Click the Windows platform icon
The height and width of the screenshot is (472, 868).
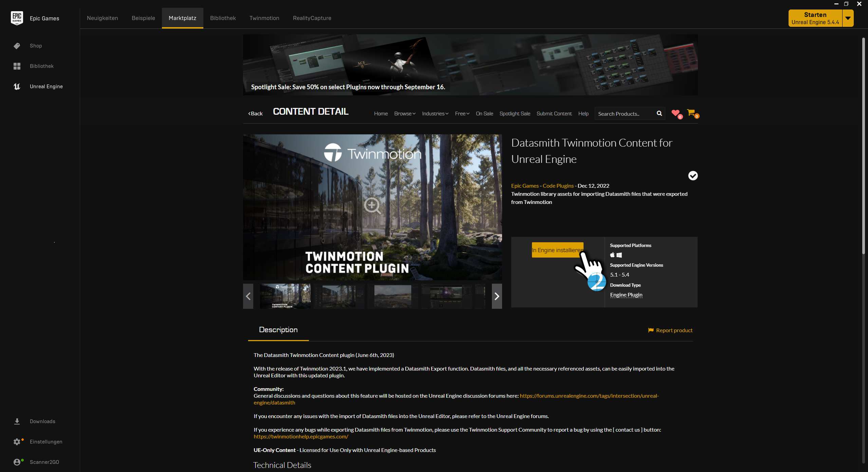coord(619,255)
